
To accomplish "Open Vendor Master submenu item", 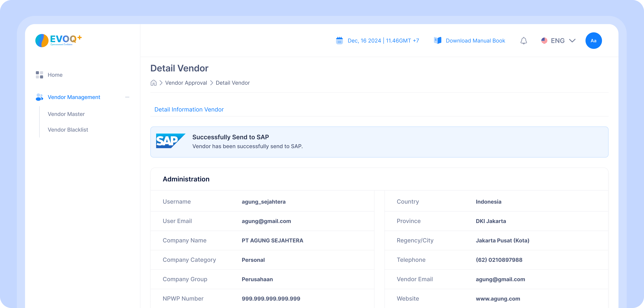I will (66, 114).
